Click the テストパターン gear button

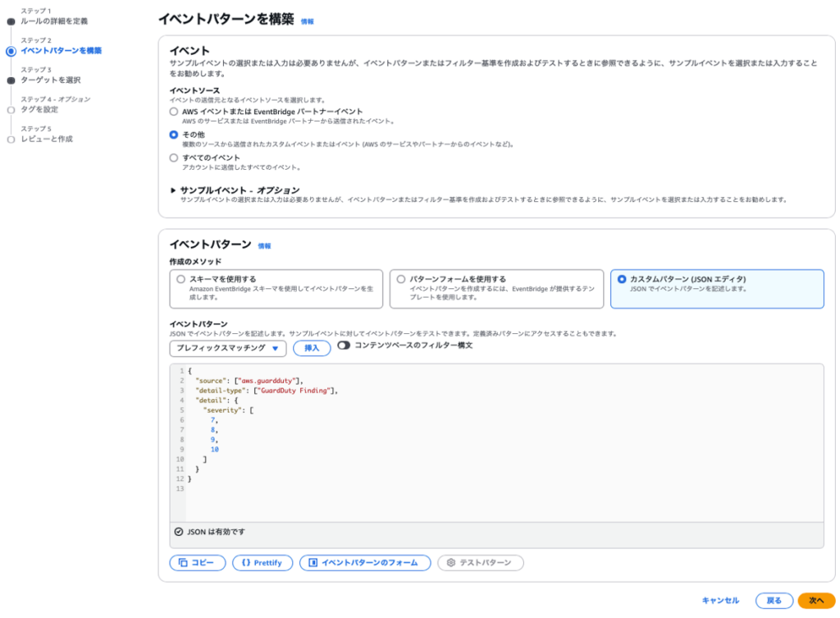pyautogui.click(x=480, y=562)
